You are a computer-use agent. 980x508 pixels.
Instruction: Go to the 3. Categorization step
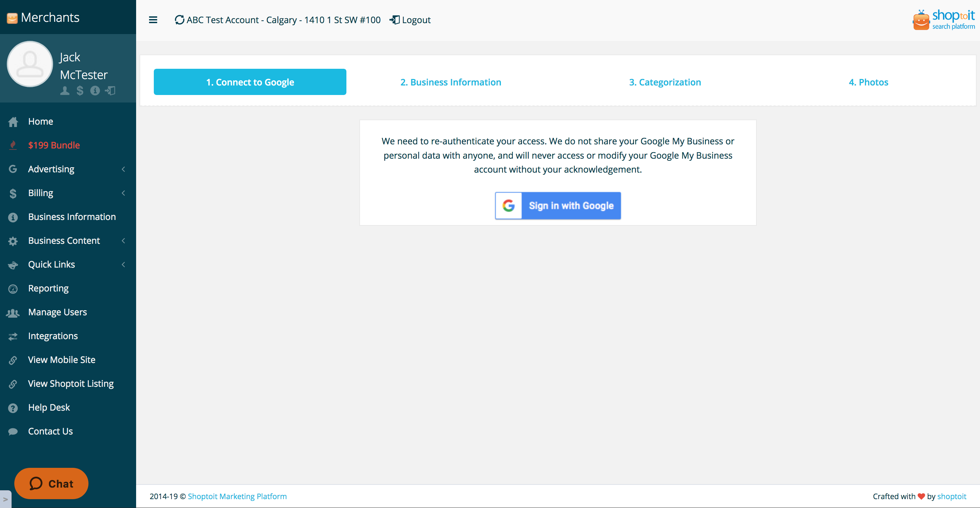pyautogui.click(x=665, y=82)
